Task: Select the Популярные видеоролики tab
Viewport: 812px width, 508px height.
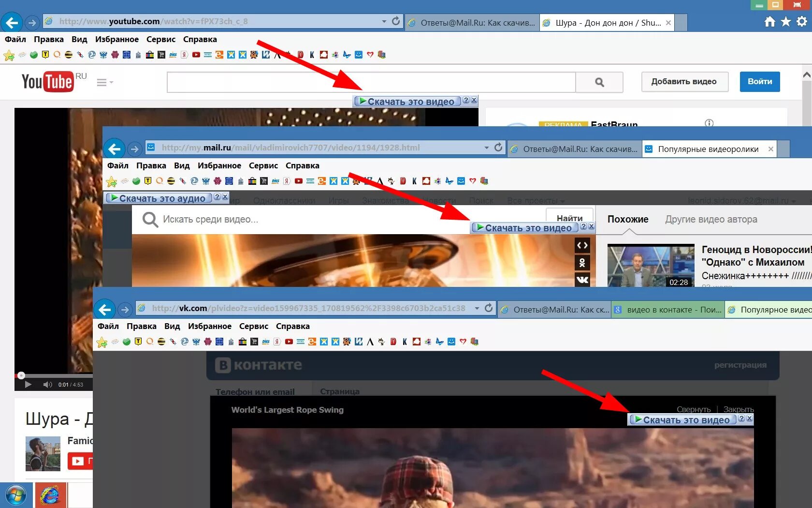Action: 708,149
